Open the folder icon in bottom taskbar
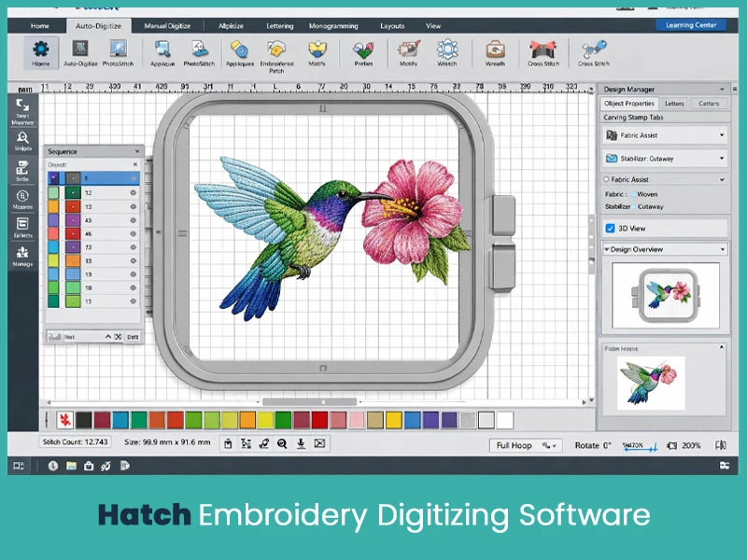747x560 pixels. pyautogui.click(x=71, y=466)
